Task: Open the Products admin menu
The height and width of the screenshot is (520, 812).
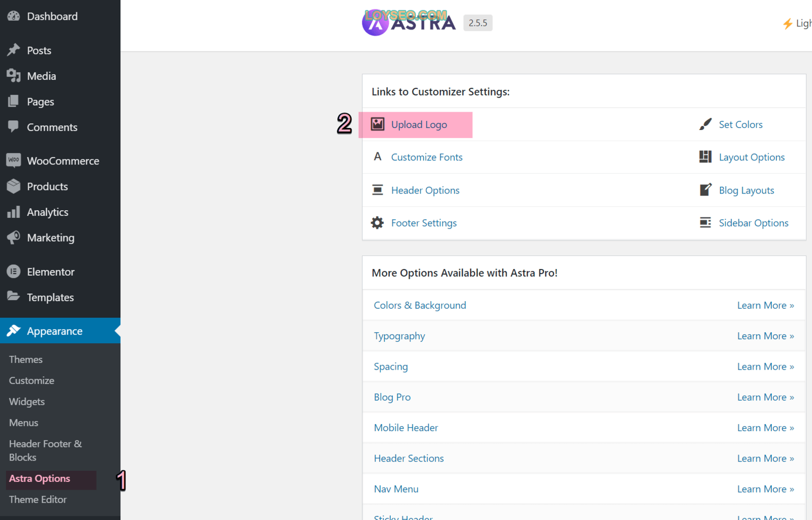Action: click(47, 187)
